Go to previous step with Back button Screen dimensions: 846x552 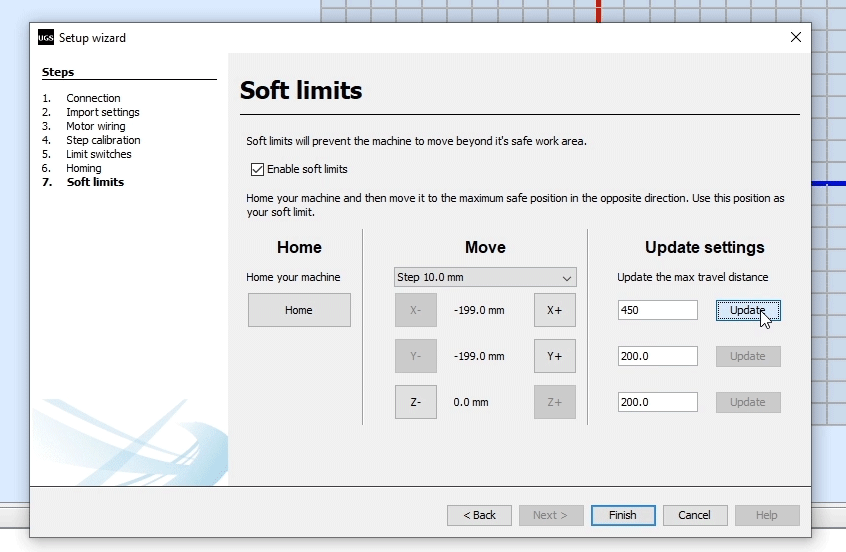[x=479, y=515]
